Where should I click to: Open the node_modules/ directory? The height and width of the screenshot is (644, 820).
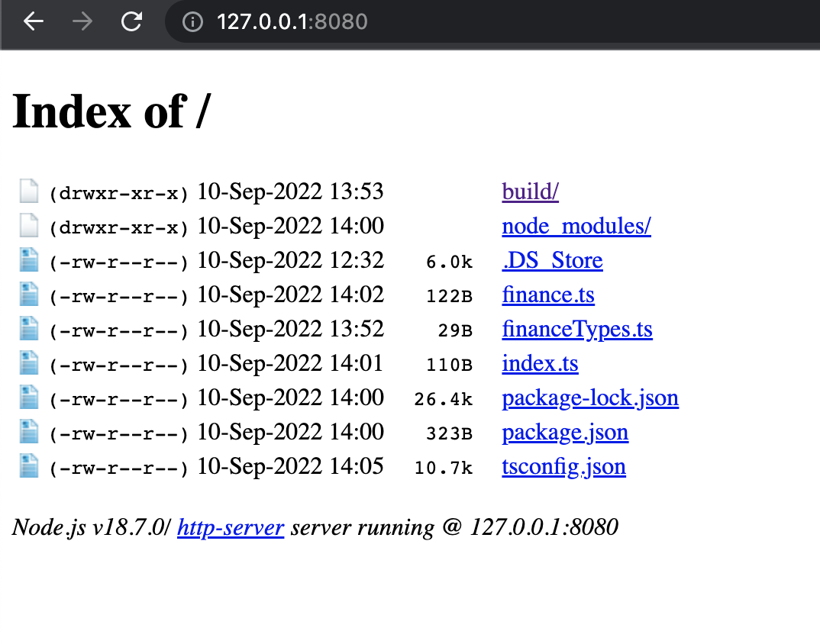[576, 226]
